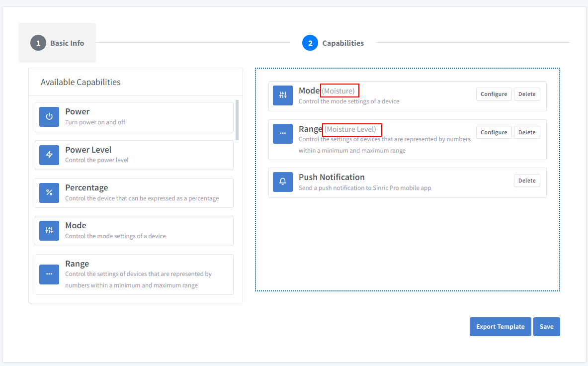Select the Power capability icon
The image size is (588, 366).
tap(49, 116)
